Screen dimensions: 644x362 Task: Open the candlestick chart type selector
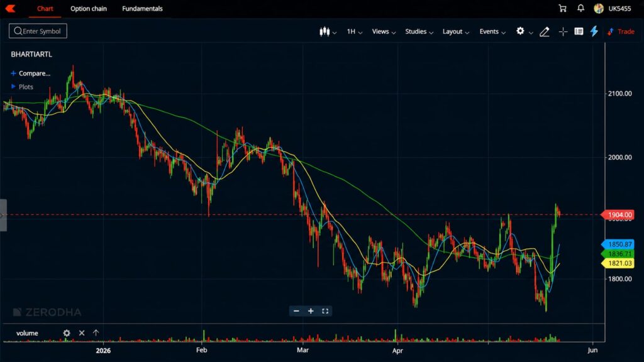click(x=328, y=31)
